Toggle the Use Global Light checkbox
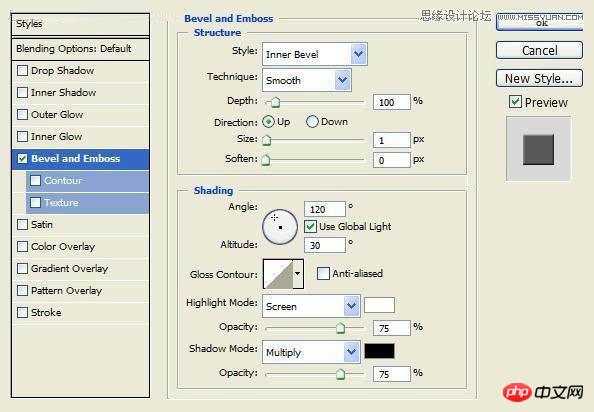 [310, 226]
